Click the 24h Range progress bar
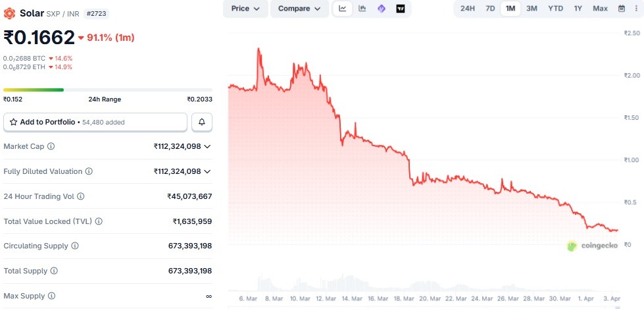 pos(108,90)
